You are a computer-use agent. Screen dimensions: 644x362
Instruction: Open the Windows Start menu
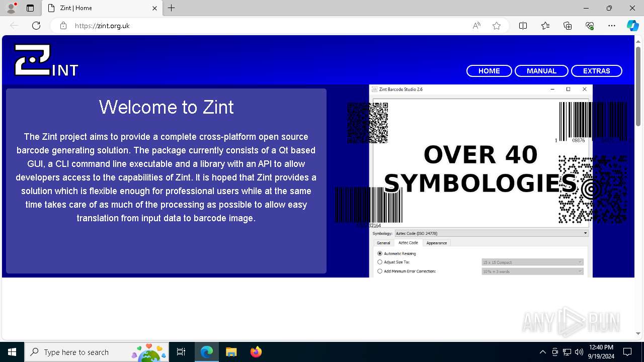tap(12, 352)
